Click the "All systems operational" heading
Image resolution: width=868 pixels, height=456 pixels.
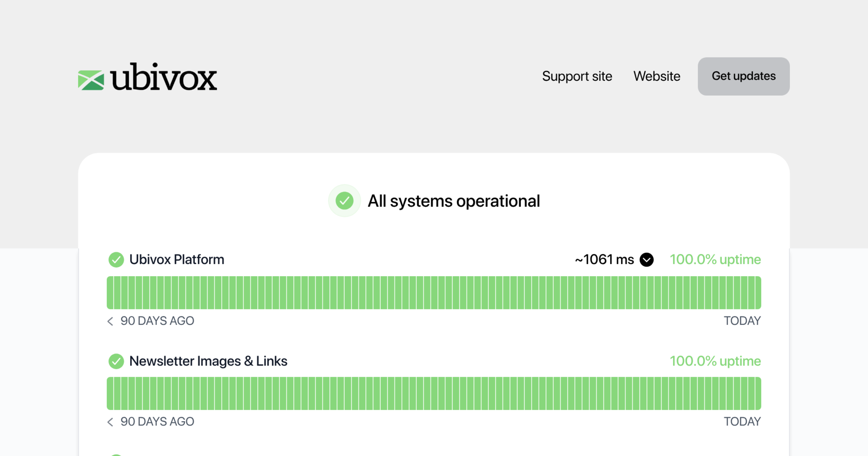pos(454,201)
